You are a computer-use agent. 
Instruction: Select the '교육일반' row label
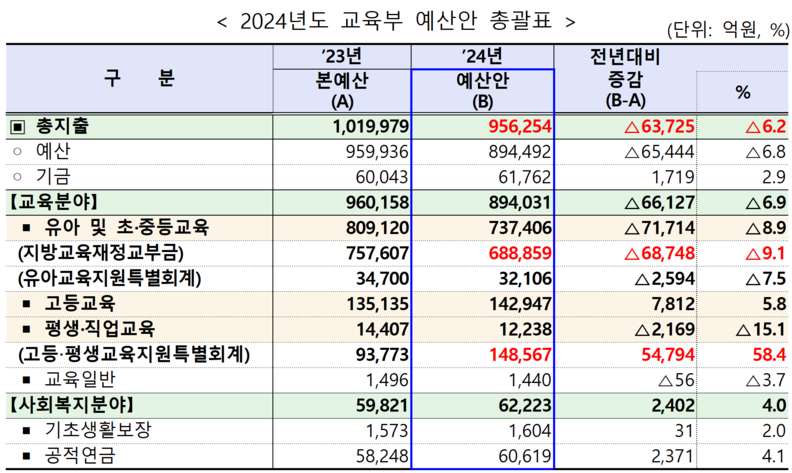(80, 379)
